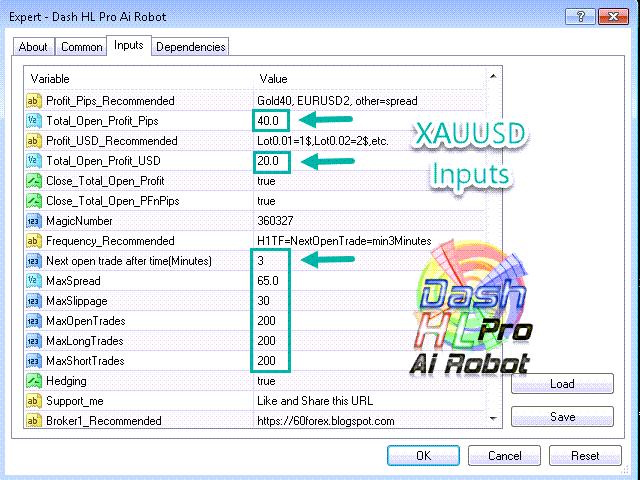This screenshot has width=640, height=480.
Task: Select the Inputs tab
Action: tap(129, 45)
